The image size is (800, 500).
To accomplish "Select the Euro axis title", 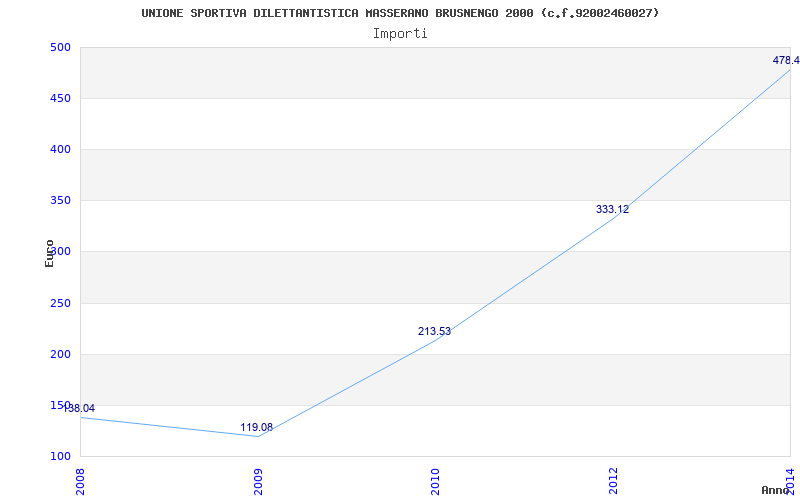I will pyautogui.click(x=49, y=254).
